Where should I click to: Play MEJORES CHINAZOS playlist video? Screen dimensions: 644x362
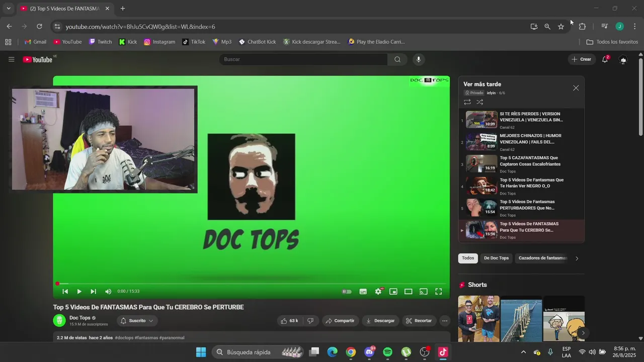(x=521, y=142)
